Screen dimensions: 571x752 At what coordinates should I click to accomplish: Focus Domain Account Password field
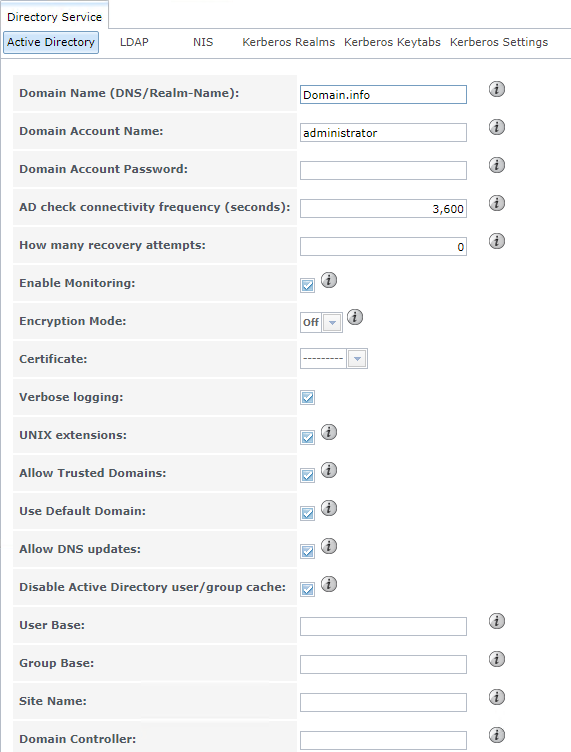point(383,170)
